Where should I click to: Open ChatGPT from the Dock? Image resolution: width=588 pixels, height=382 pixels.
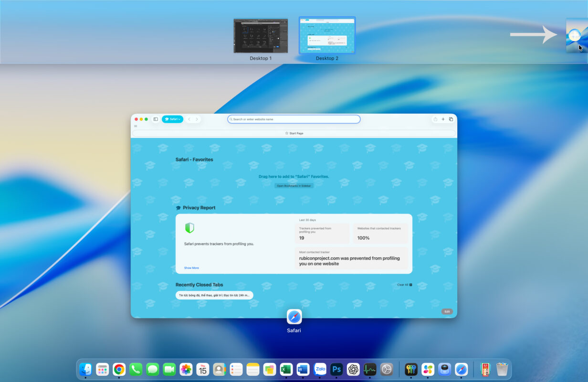[353, 369]
